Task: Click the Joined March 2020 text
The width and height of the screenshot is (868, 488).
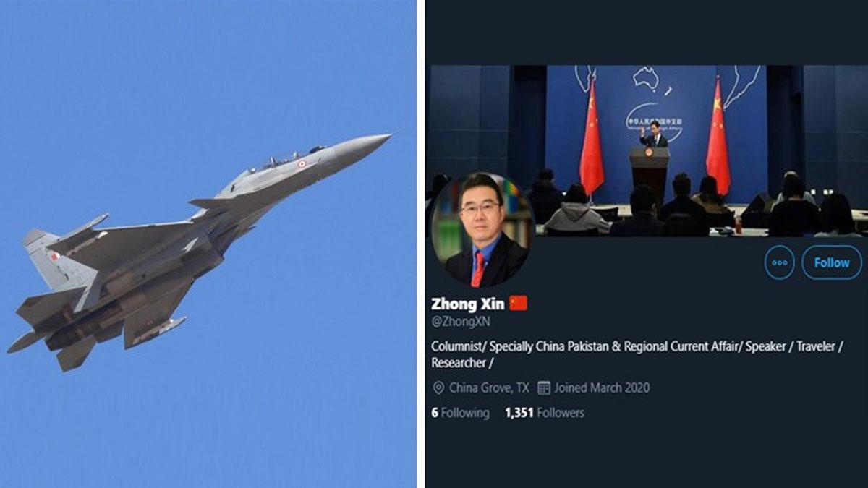Action: (602, 388)
